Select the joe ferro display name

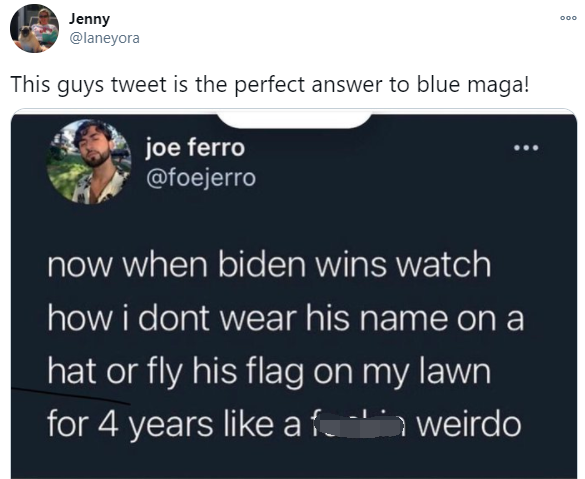[195, 147]
